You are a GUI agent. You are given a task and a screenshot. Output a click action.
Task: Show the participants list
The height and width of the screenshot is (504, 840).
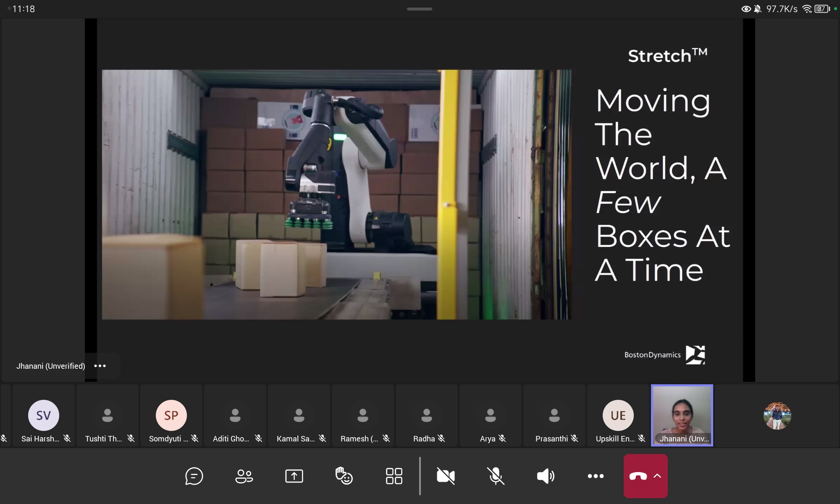click(244, 476)
